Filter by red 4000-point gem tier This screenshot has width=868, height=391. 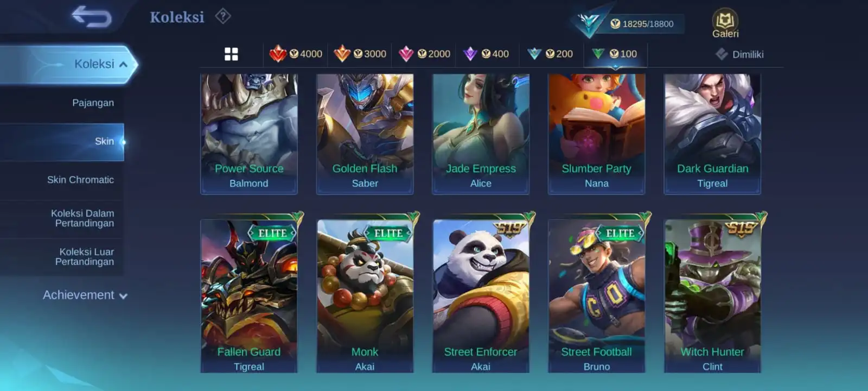pyautogui.click(x=296, y=54)
